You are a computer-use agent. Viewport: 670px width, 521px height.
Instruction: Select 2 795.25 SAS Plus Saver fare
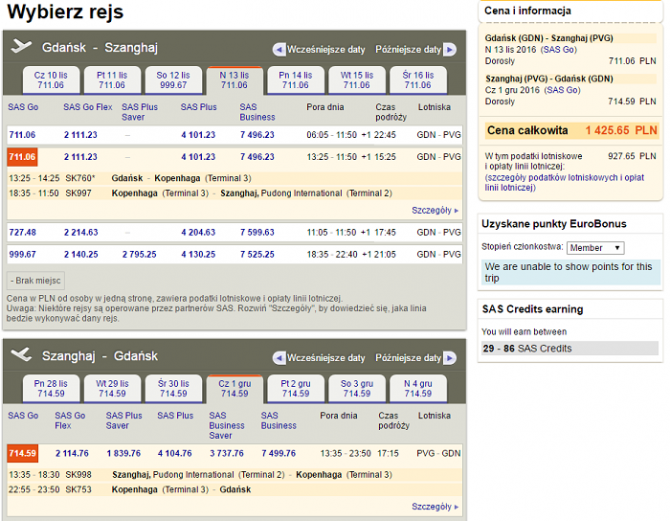[139, 254]
